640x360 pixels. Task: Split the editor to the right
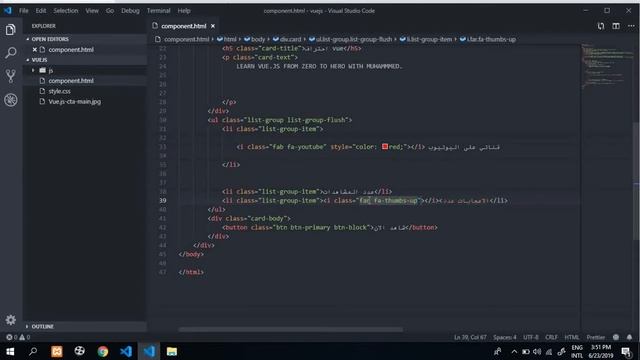point(616,26)
